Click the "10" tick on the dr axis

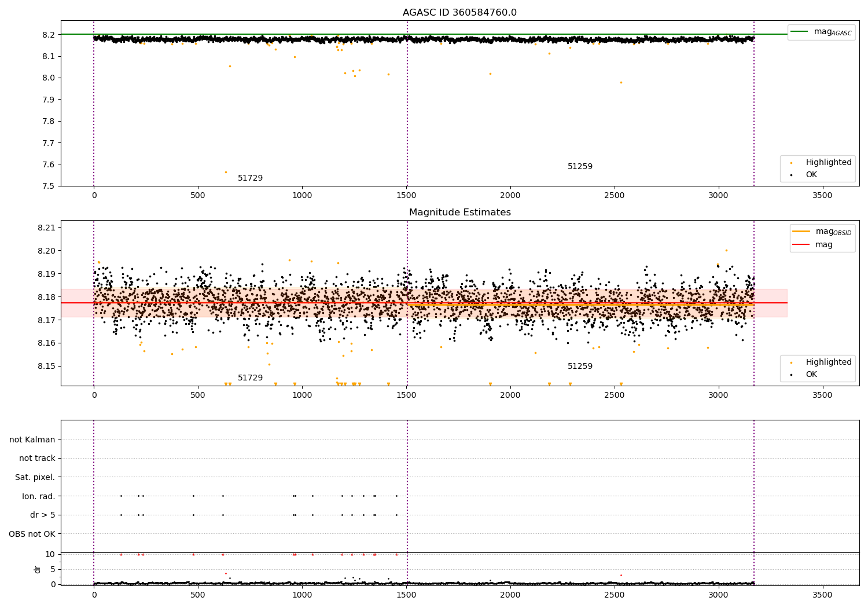50,555
